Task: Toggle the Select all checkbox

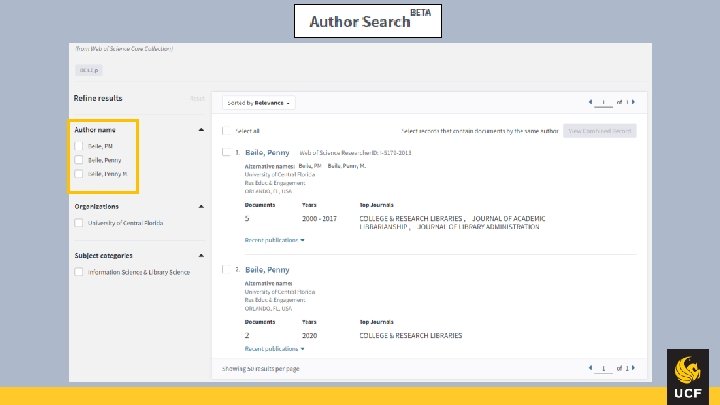Action: (226, 131)
